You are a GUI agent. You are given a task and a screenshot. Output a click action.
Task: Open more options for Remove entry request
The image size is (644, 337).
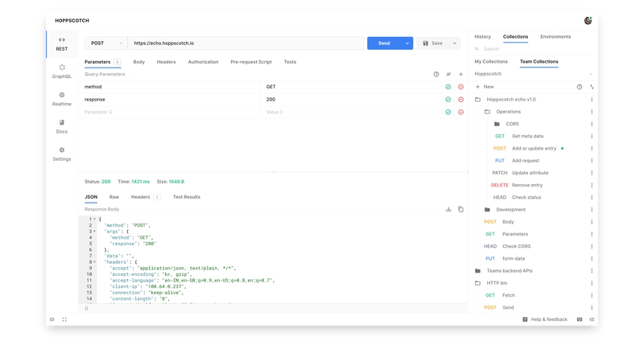pyautogui.click(x=592, y=185)
